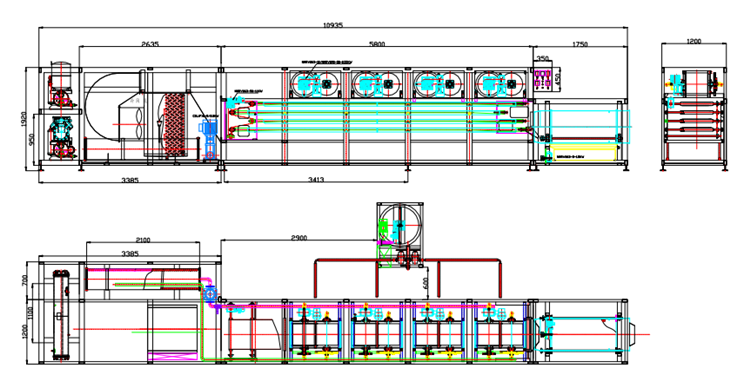Click the 350 dimension above control box
The width and height of the screenshot is (750, 381).
(x=542, y=58)
